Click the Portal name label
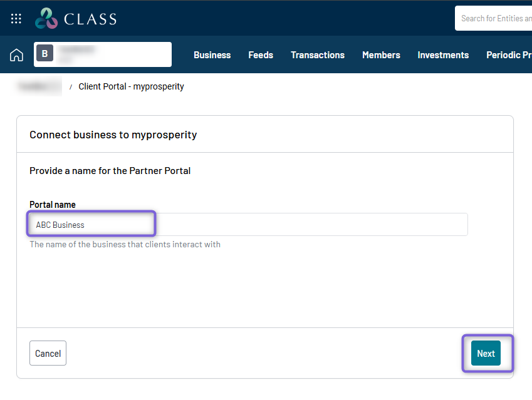The image size is (532, 400). click(x=53, y=205)
